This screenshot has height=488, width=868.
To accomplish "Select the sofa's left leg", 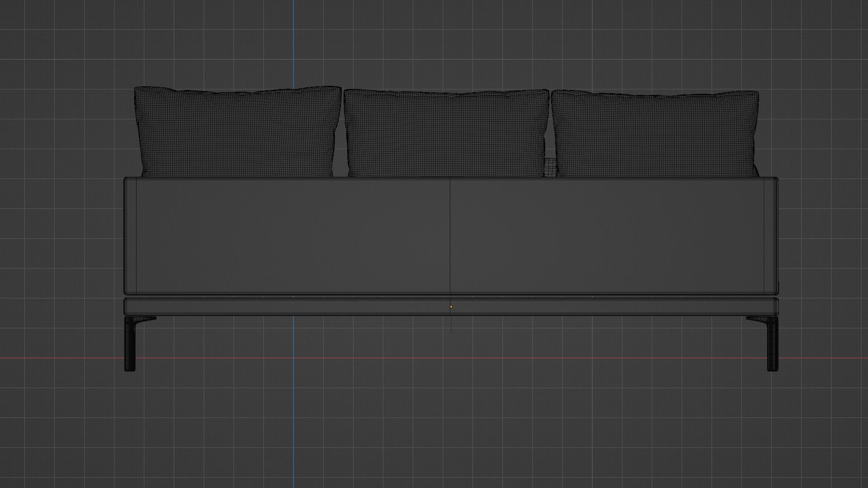I will [x=130, y=346].
